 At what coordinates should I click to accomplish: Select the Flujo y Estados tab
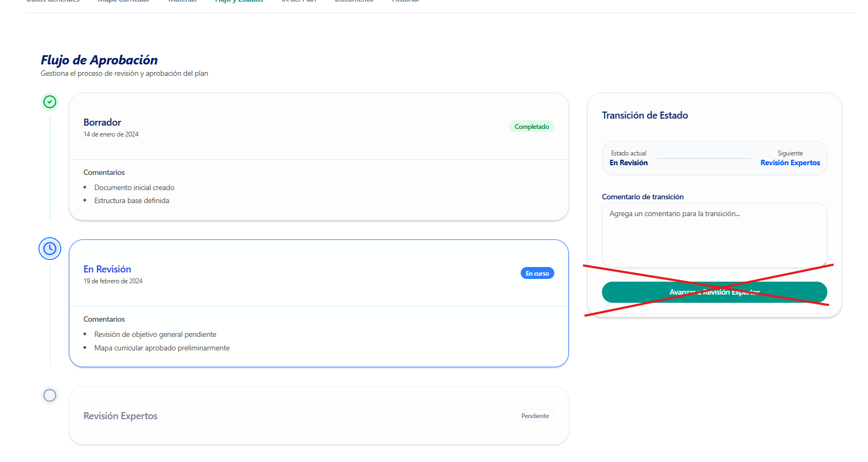click(239, 2)
